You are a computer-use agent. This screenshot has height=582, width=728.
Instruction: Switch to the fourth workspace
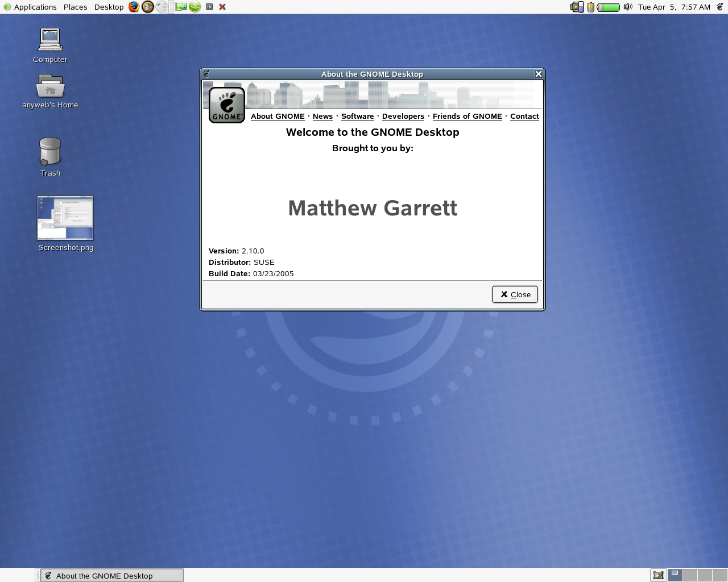point(719,575)
